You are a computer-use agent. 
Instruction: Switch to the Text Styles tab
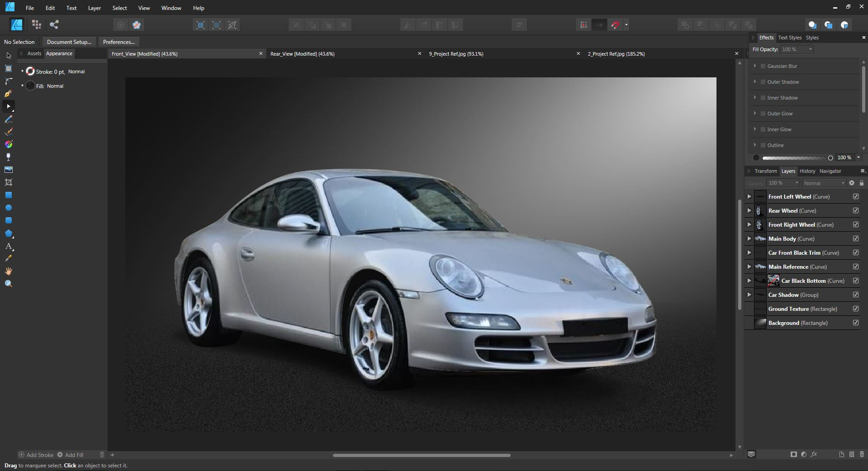pos(790,38)
